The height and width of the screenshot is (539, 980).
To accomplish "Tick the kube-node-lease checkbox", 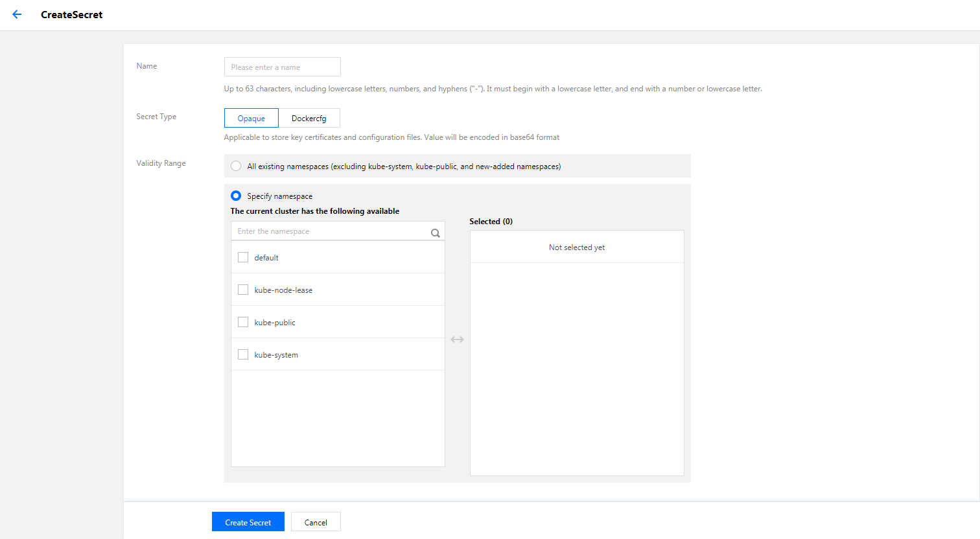I will point(243,290).
